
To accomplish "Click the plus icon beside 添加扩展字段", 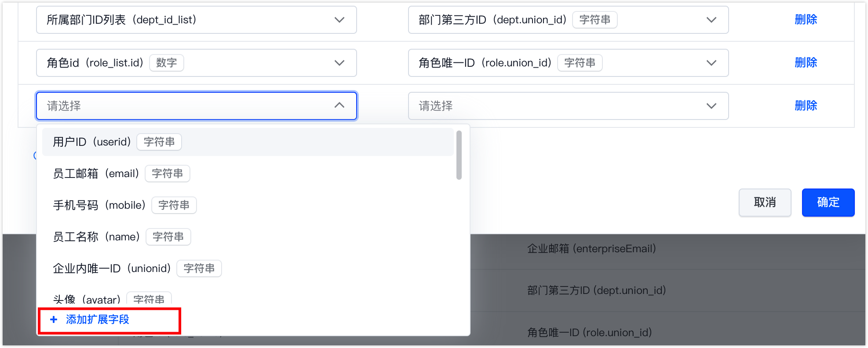I will click(x=54, y=319).
